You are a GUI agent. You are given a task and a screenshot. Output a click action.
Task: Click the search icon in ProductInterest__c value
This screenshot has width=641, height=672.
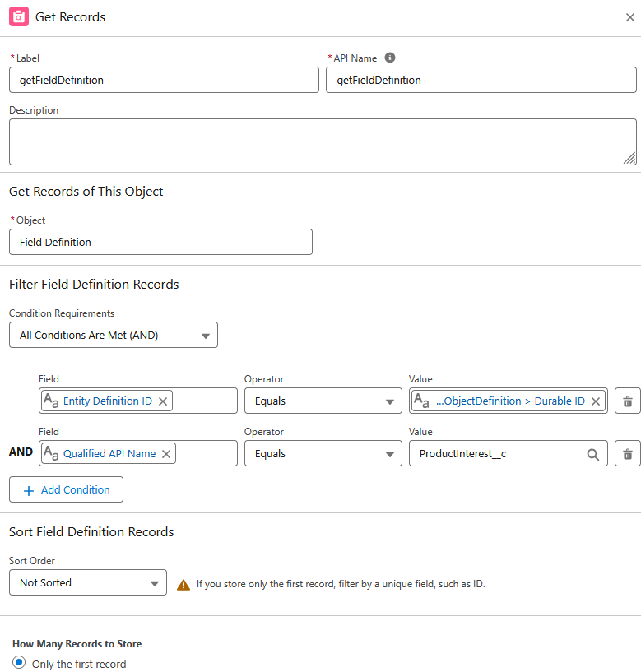tap(593, 454)
